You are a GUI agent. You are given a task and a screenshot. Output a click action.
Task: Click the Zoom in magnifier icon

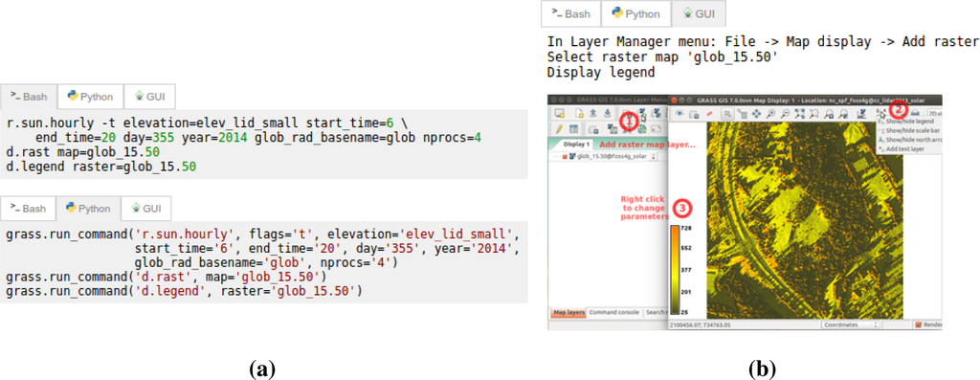pyautogui.click(x=770, y=114)
